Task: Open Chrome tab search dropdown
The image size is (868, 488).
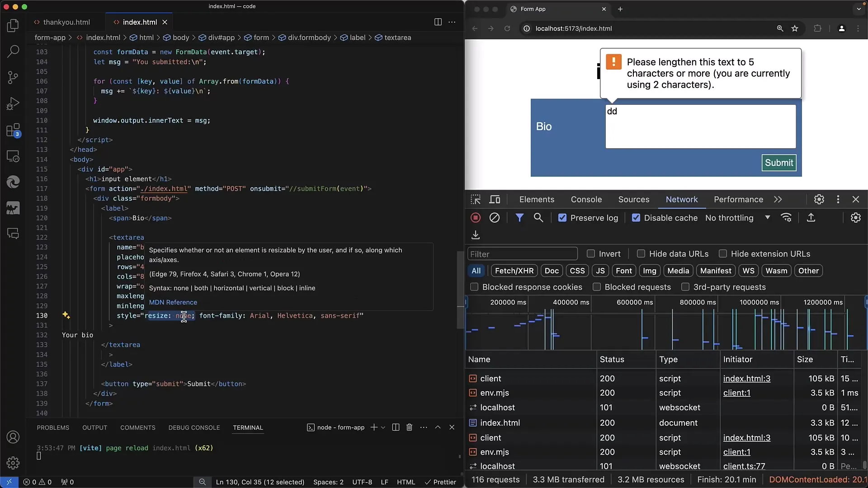Action: point(859,9)
